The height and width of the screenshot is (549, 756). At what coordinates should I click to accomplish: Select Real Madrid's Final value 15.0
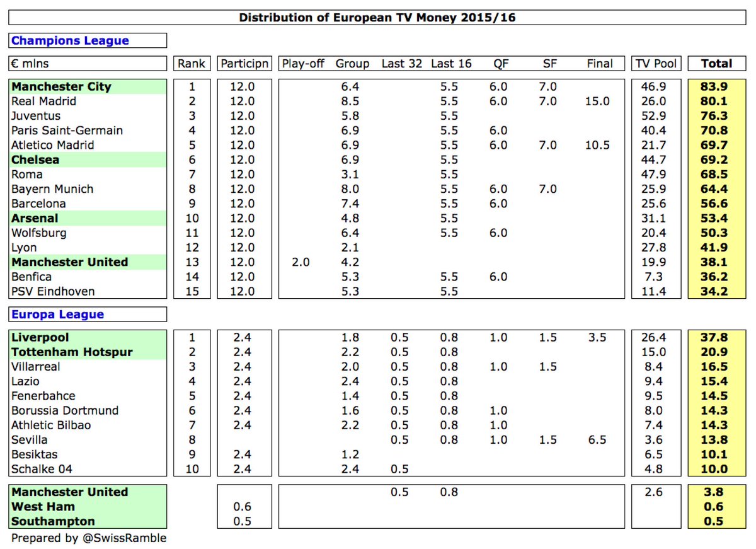tap(597, 101)
